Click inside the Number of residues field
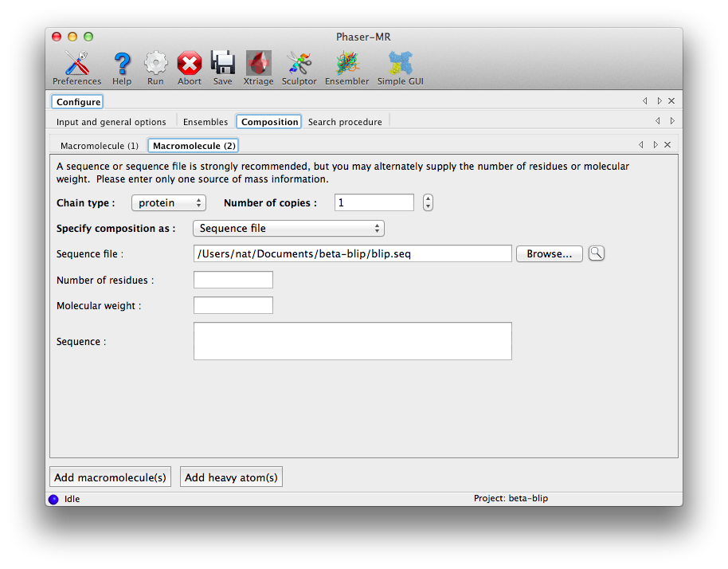Image resolution: width=728 pixels, height=569 pixels. pos(233,279)
